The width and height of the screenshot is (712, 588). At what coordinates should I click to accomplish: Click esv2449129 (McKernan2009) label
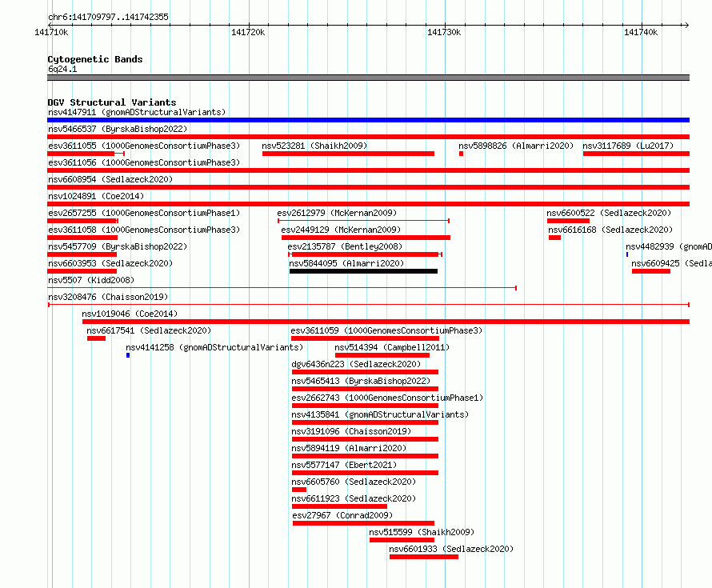[341, 230]
